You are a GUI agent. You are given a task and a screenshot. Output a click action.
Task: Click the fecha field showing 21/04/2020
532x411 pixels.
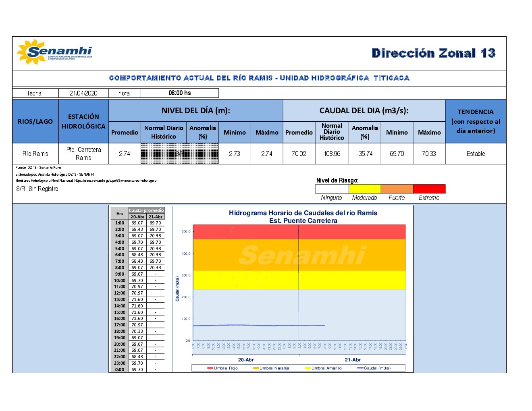click(x=83, y=93)
